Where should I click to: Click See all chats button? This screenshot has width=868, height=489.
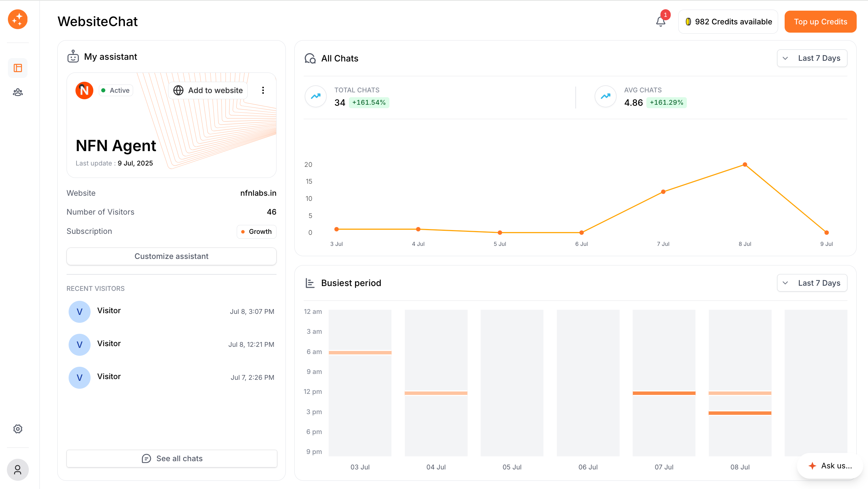tap(172, 458)
